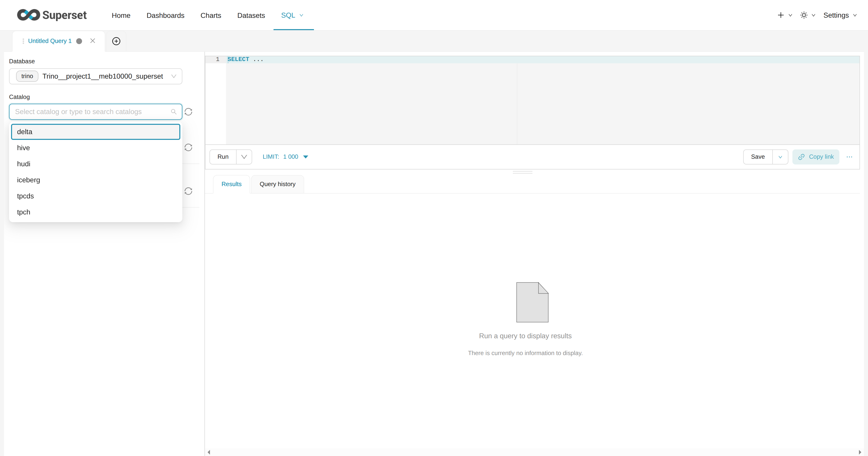868x456 pixels.
Task: Save the query
Action: 758,157
